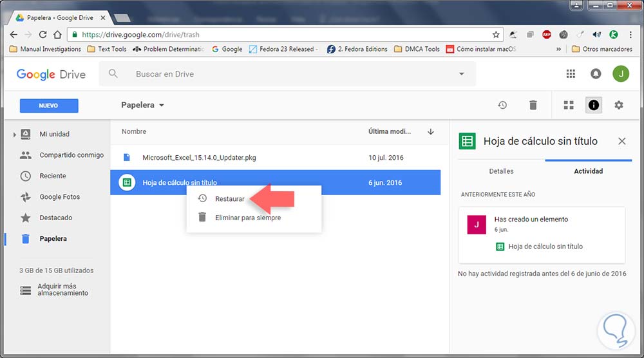Open a new browser tab

point(122,17)
